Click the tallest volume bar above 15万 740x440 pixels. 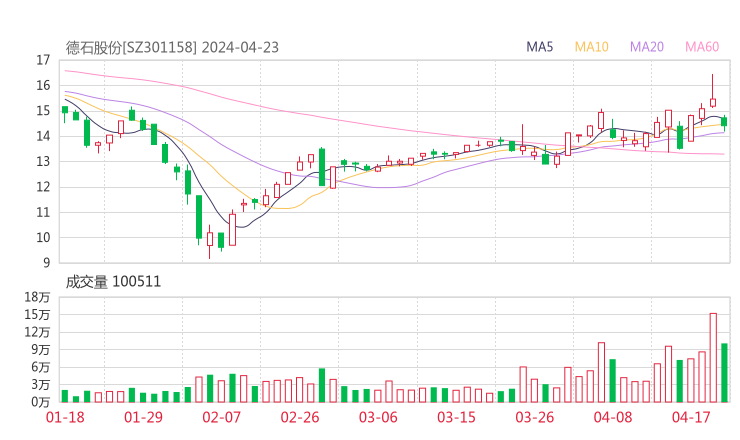[x=713, y=358]
